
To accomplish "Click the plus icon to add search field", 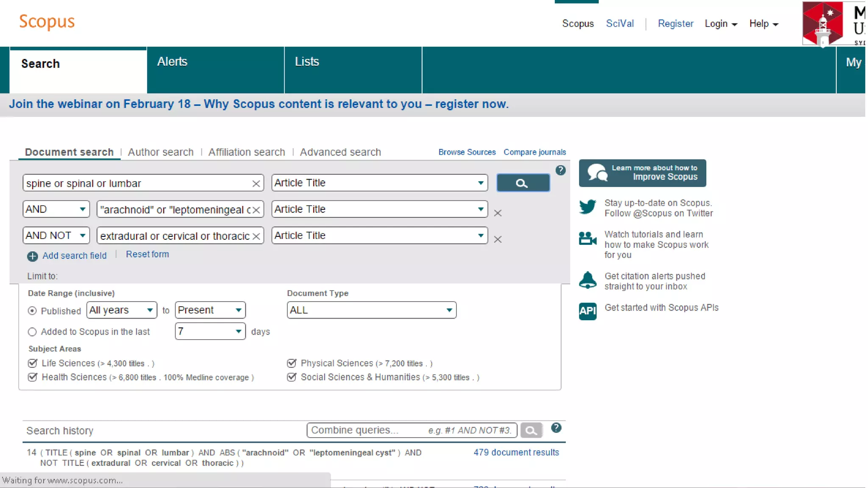I will (33, 256).
